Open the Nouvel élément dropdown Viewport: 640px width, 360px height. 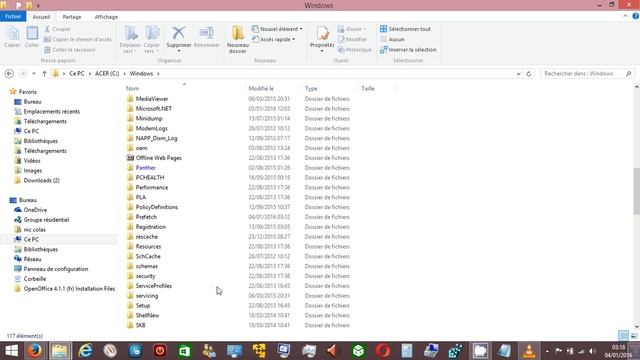tap(277, 29)
